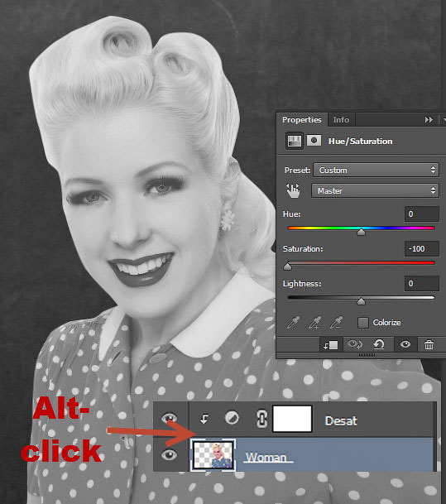Click the Desat layer adjustment icon
This screenshot has height=504, width=446.
coord(232,418)
